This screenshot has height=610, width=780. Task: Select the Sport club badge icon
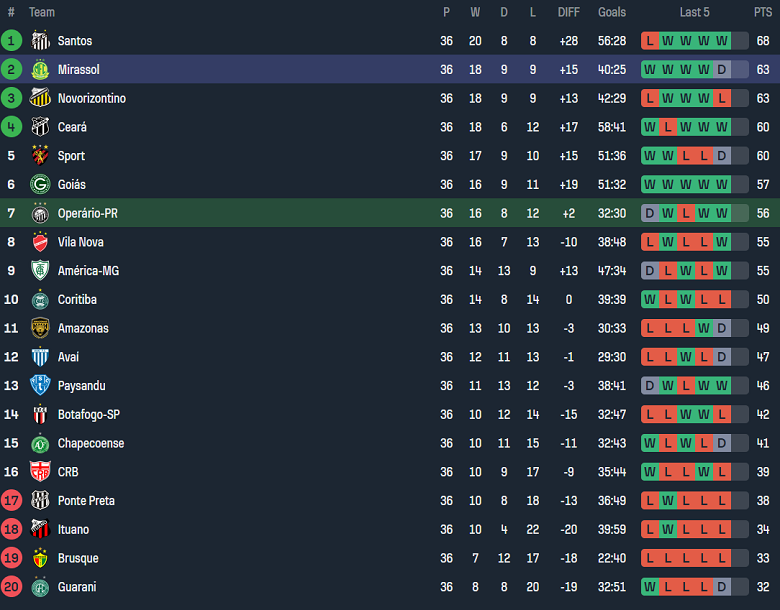point(40,156)
